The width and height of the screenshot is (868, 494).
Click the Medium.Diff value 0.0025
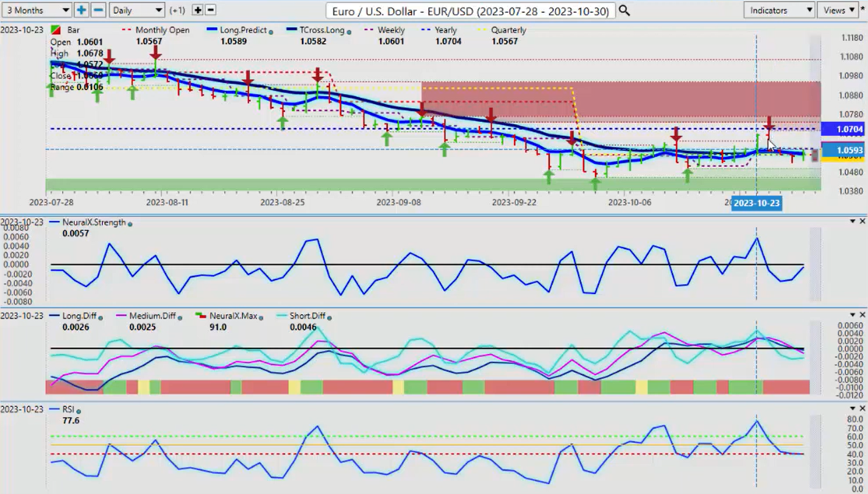tap(143, 327)
